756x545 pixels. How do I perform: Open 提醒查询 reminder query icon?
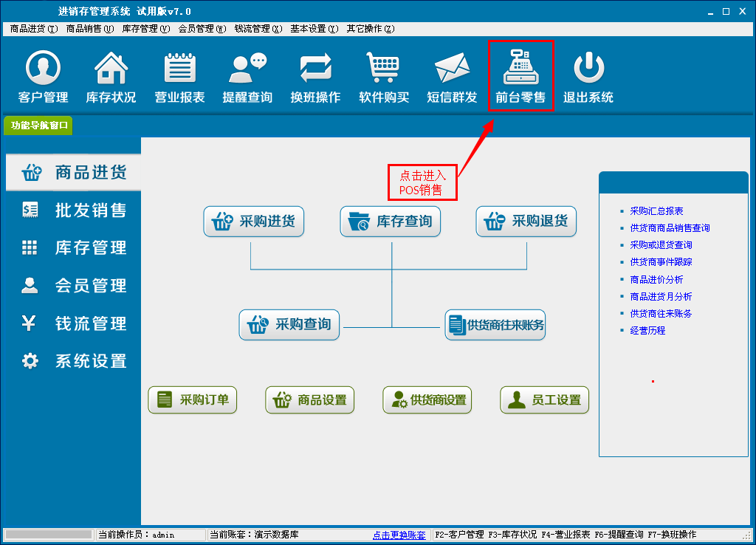[x=247, y=69]
